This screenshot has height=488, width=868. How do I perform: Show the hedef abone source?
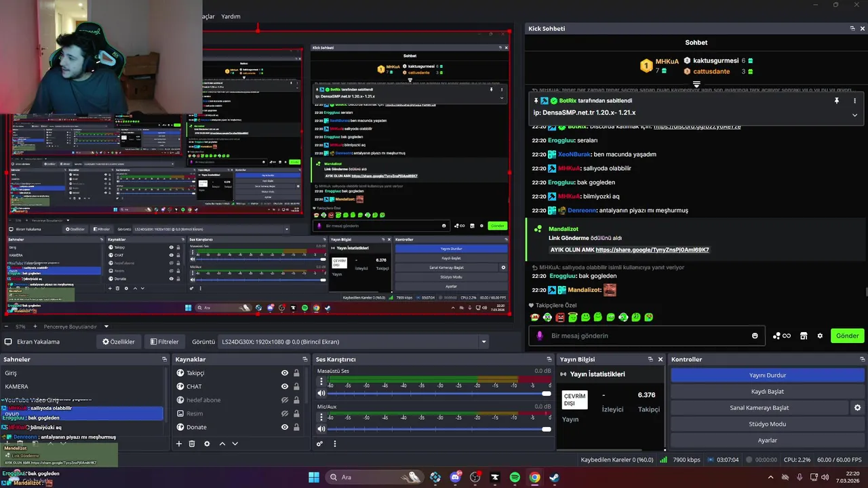point(285,400)
